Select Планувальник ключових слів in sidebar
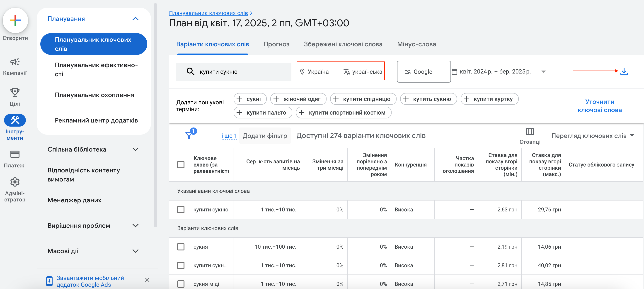The height and width of the screenshot is (289, 644). pos(94,44)
